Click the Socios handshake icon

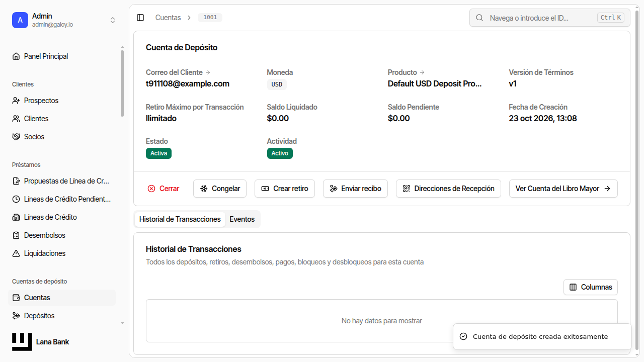(x=16, y=137)
